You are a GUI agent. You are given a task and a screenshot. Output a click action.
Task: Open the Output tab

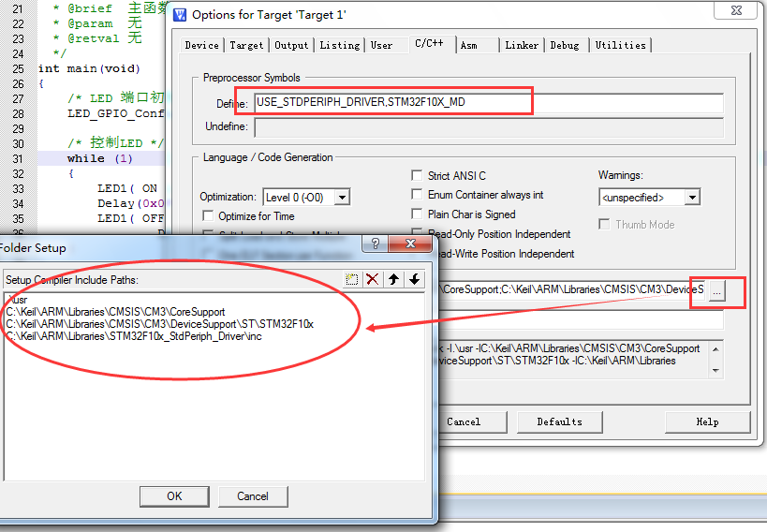tap(291, 45)
